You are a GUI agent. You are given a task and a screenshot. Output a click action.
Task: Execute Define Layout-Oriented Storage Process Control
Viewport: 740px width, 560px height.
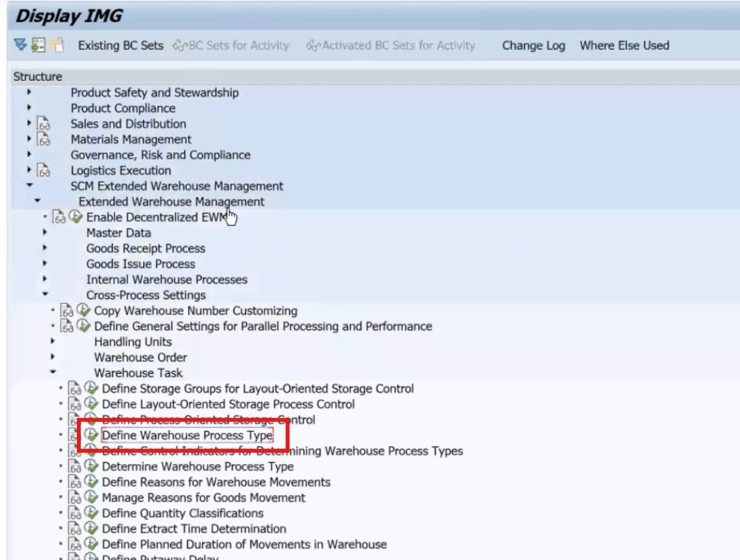coord(91,404)
